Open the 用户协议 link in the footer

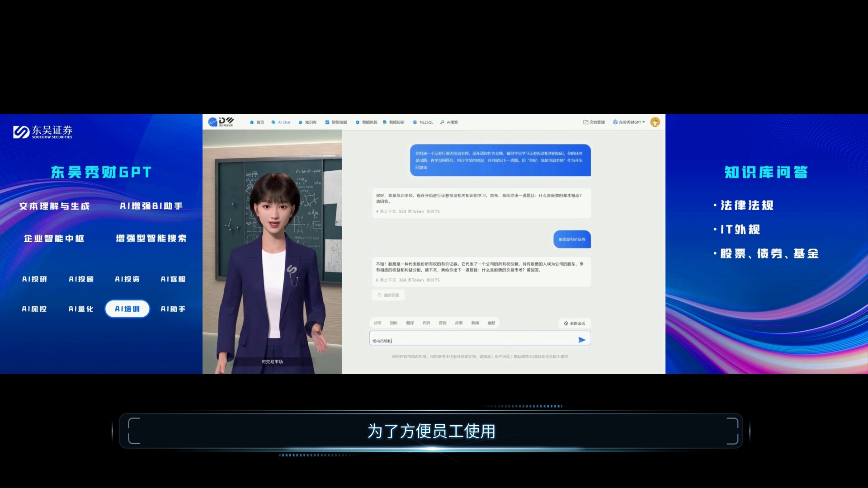502,357
